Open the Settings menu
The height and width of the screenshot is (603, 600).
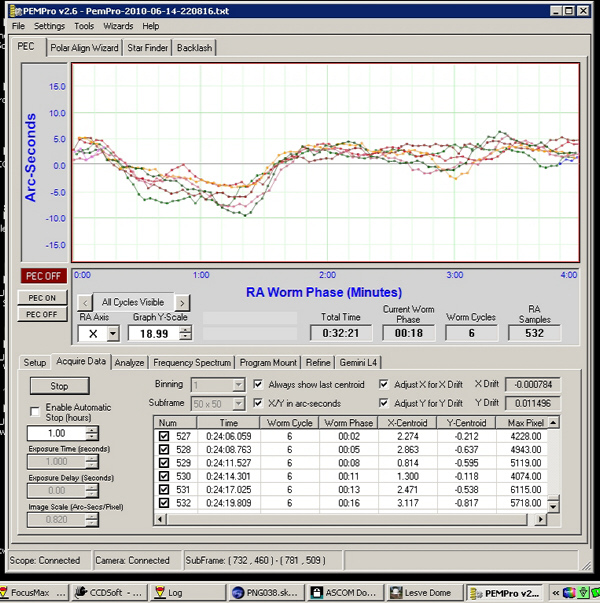[x=49, y=26]
